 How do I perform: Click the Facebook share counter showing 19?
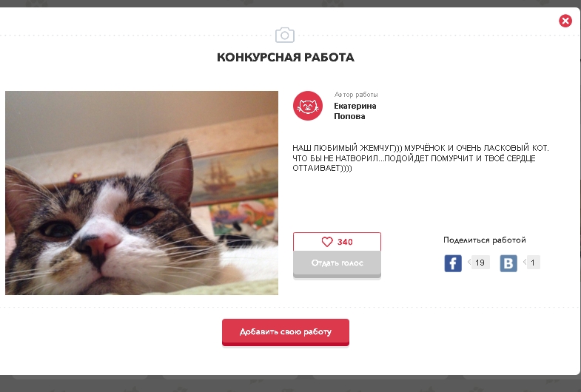[480, 263]
